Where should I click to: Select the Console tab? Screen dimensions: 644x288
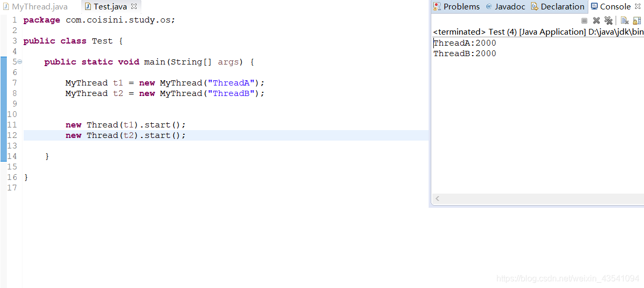[615, 6]
